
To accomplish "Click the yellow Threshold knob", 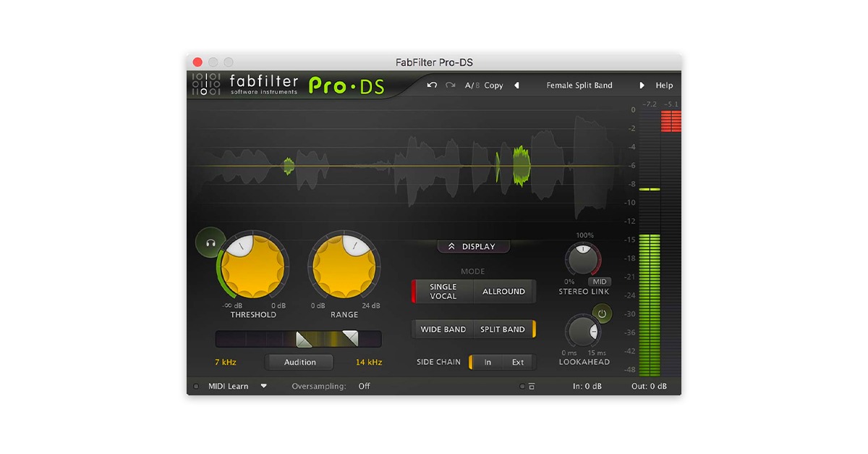I will pos(253,266).
